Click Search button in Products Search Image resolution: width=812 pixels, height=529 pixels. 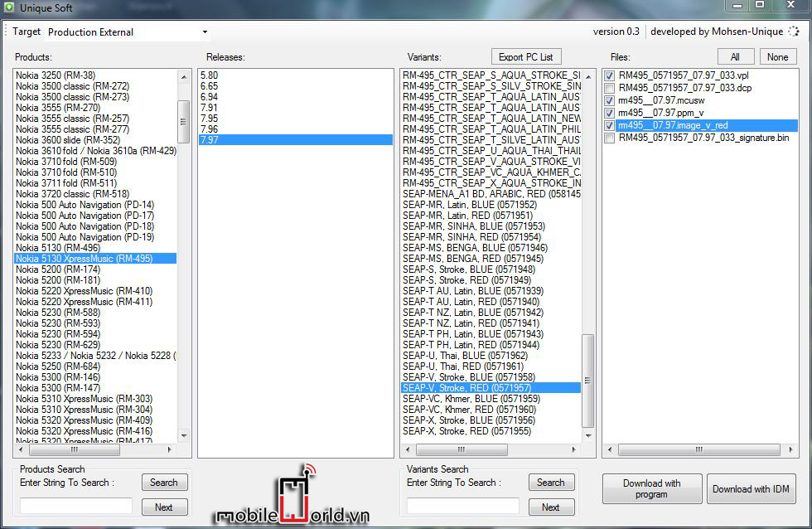tap(164, 483)
